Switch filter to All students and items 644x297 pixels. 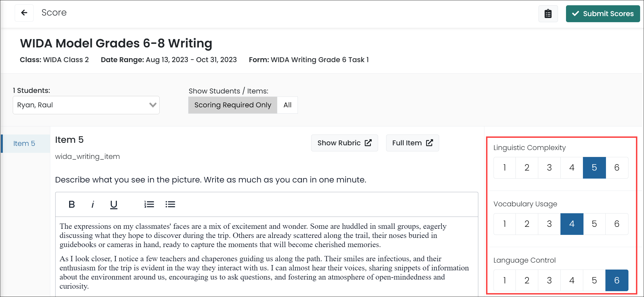pyautogui.click(x=287, y=105)
